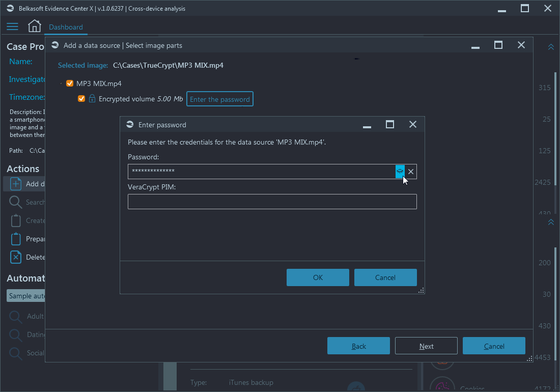Clear the password field with X
Image resolution: width=560 pixels, height=392 pixels.
(411, 172)
